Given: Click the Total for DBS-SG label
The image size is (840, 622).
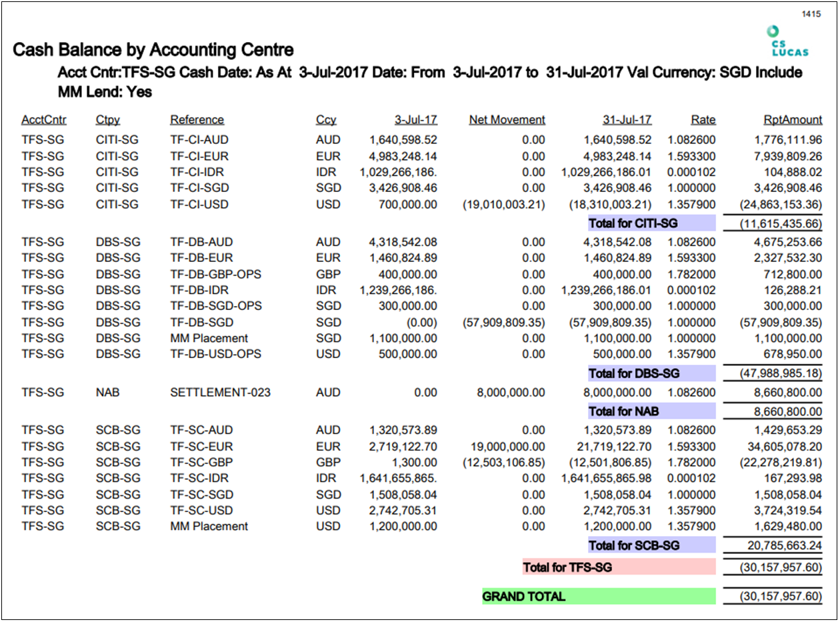Looking at the screenshot, I should point(634,373).
